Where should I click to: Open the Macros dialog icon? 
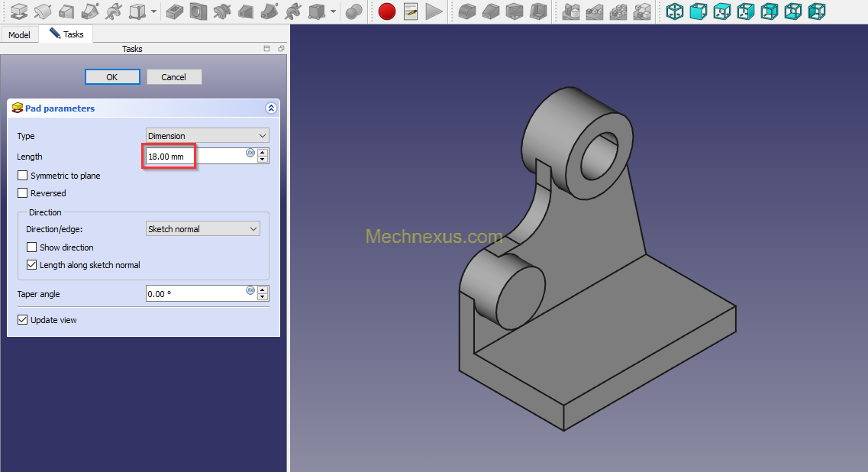(411, 11)
